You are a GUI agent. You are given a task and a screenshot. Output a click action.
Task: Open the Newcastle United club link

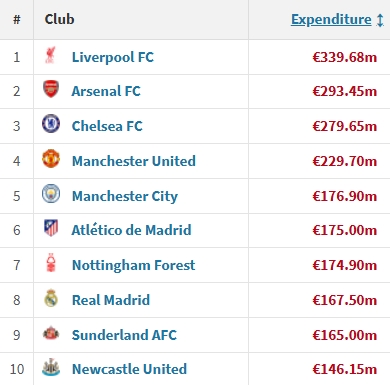coord(129,369)
